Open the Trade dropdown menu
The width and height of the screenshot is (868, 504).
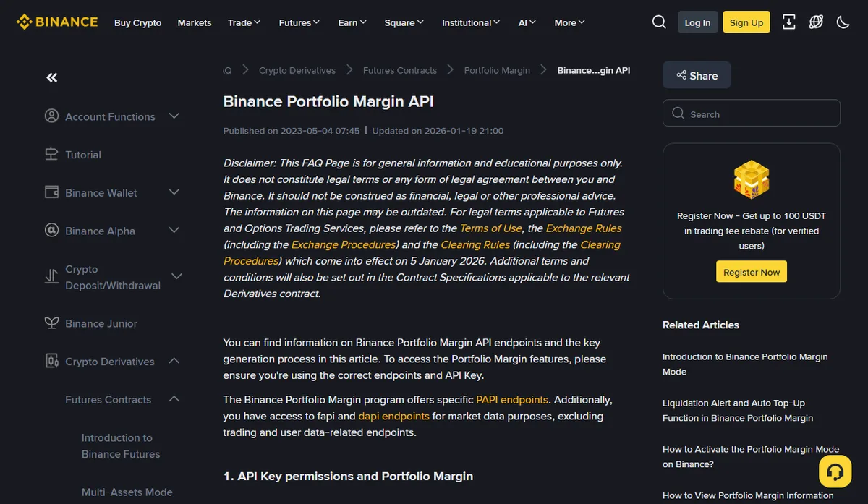tap(244, 22)
